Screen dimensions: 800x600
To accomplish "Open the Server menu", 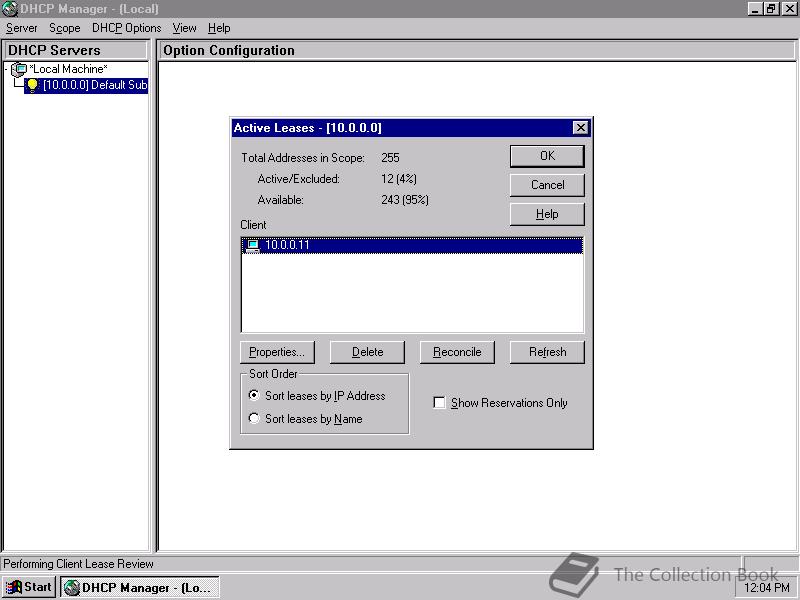I will pos(21,28).
